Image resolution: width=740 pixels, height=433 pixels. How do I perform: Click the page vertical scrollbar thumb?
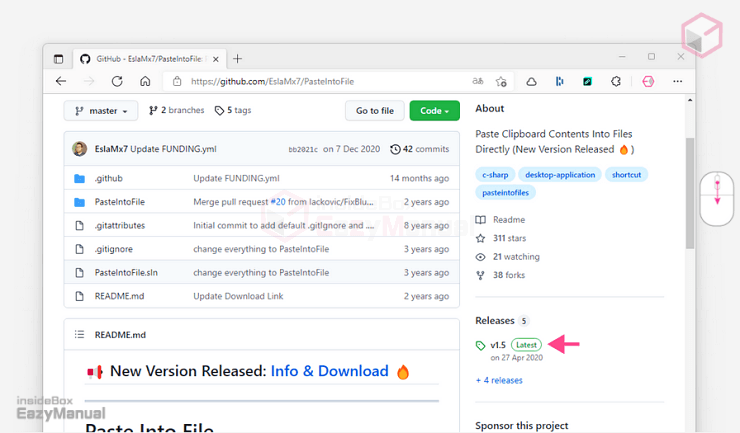coord(690,193)
